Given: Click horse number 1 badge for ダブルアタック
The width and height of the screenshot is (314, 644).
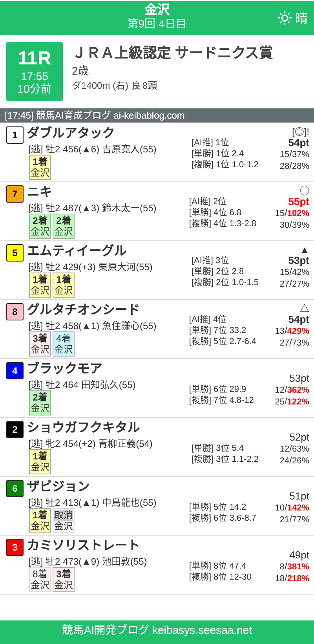Looking at the screenshot, I should coord(15,135).
